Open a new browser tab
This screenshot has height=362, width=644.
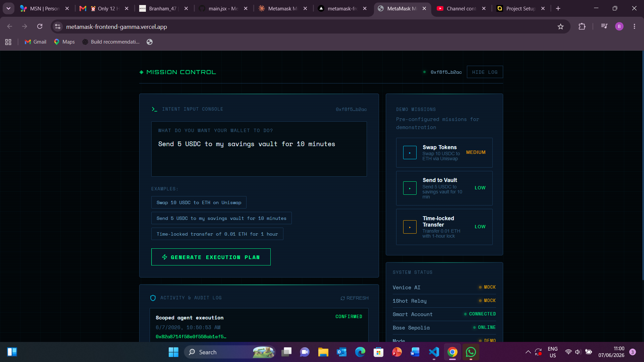(x=558, y=9)
